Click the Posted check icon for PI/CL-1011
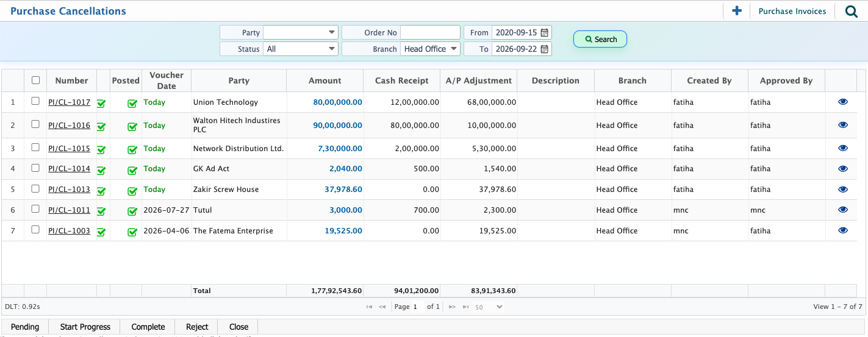868x337 pixels. coord(132,211)
